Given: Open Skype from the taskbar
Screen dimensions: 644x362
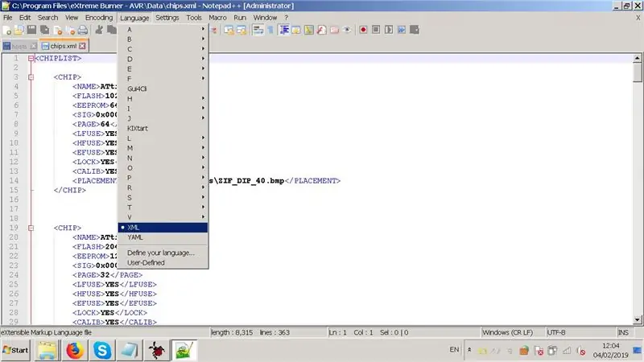Looking at the screenshot, I should (x=102, y=351).
